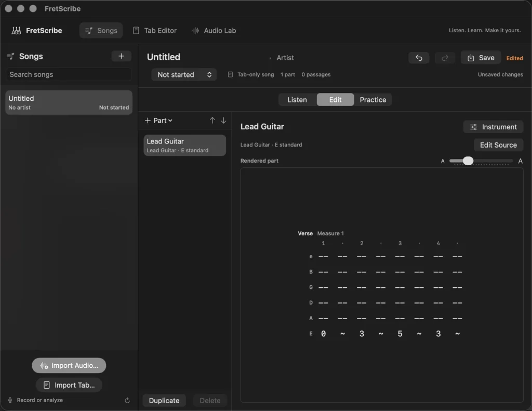Click the 'Measure 1' label
Screen dimensions: 532x411
point(330,233)
